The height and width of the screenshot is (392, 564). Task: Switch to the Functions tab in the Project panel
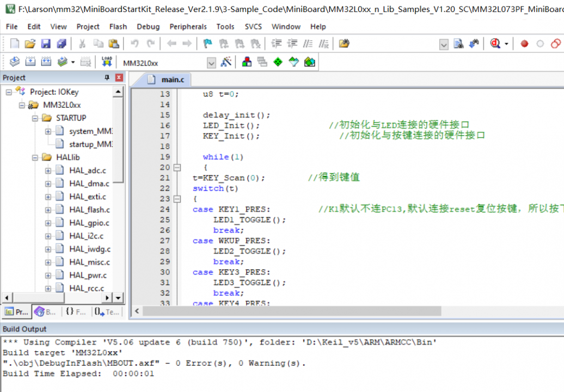coord(76,312)
